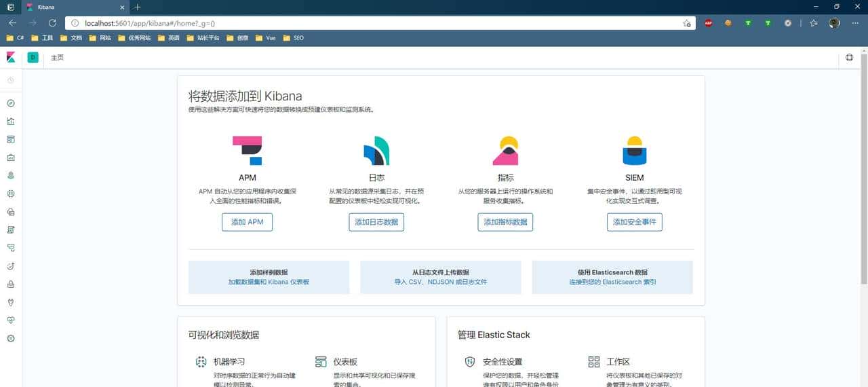Viewport: 868px width, 387px height.
Task: Open Machine Learning from the sidebar
Action: pos(11,193)
